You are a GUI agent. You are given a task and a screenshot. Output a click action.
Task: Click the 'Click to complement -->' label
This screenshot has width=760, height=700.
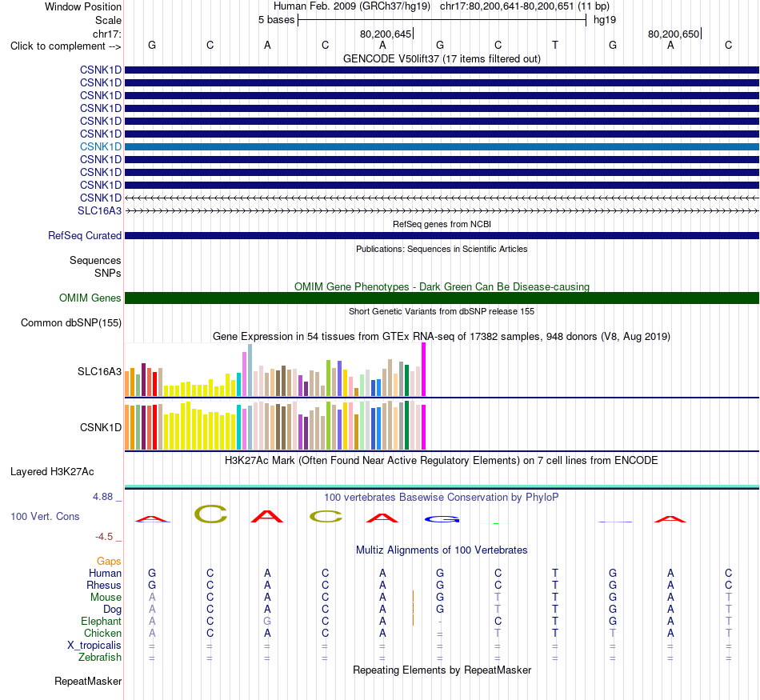(x=66, y=46)
